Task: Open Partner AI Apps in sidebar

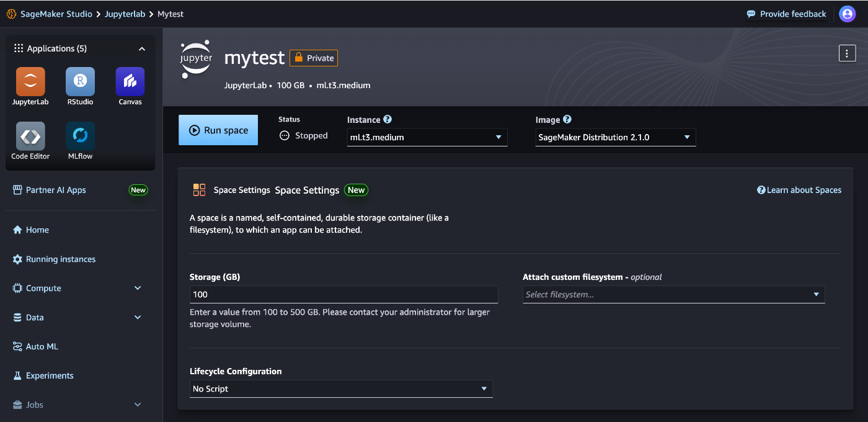Action: [x=56, y=190]
